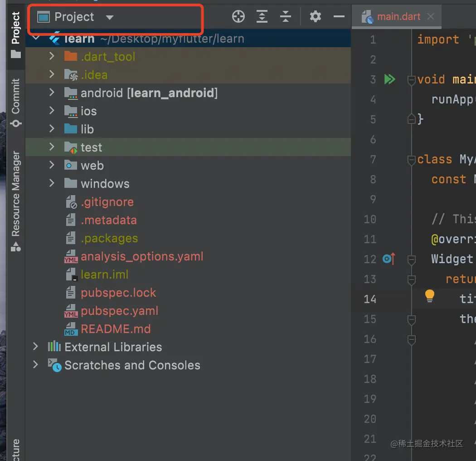Click the External Libraries bar-chart icon

coord(54,347)
